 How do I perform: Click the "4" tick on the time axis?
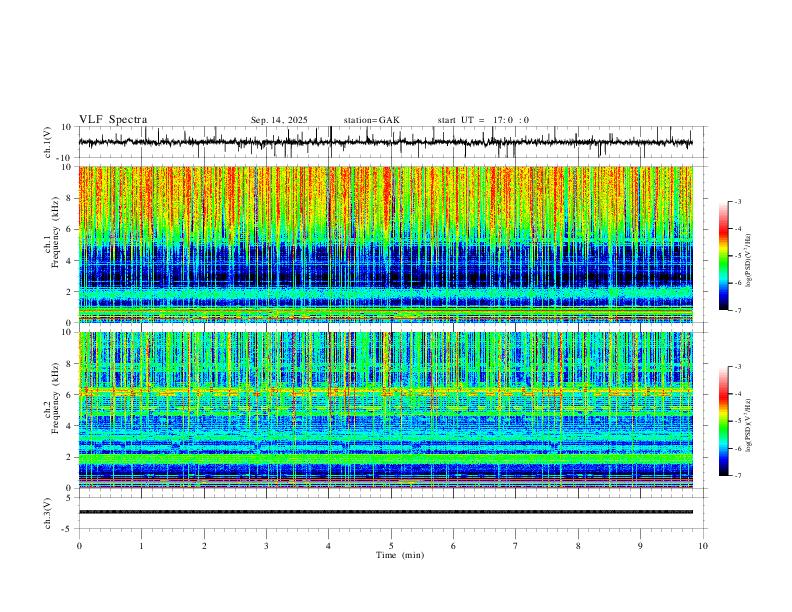pyautogui.click(x=329, y=546)
